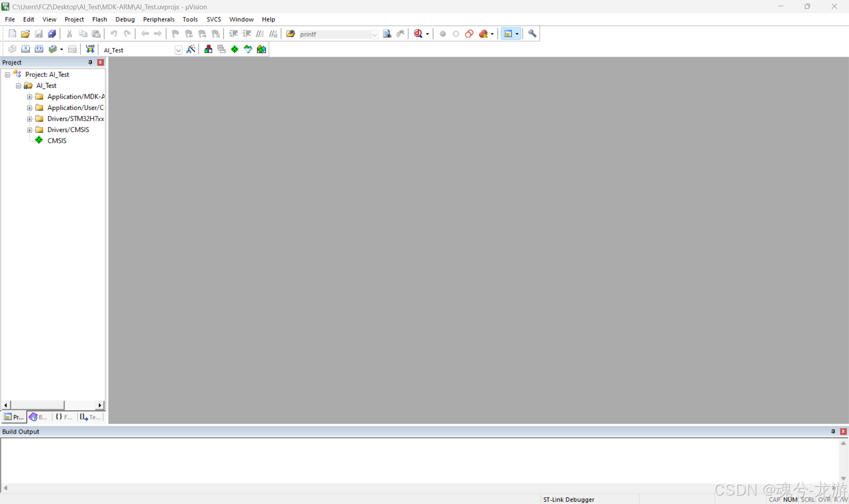This screenshot has width=849, height=504.
Task: Open the Pack Installer icon
Action: (x=261, y=49)
